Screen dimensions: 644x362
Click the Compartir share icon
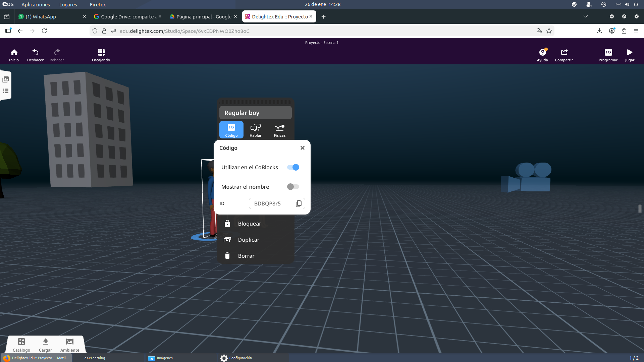564,55
